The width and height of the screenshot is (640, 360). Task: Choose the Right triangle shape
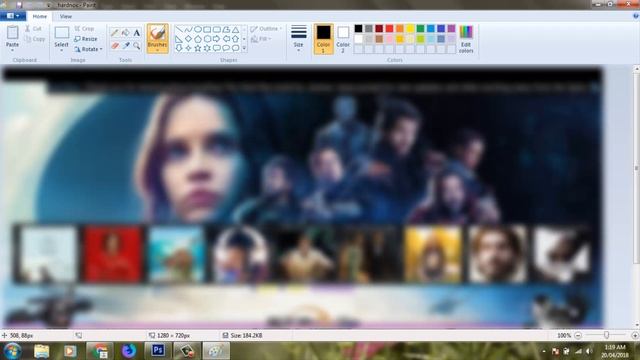pyautogui.click(x=179, y=39)
